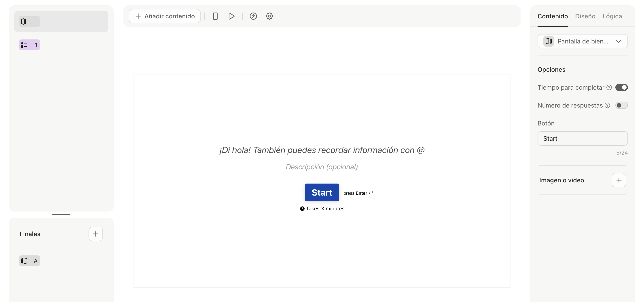The image size is (644, 302).
Task: Disable the Tiempo para completar toggle
Action: 621,87
